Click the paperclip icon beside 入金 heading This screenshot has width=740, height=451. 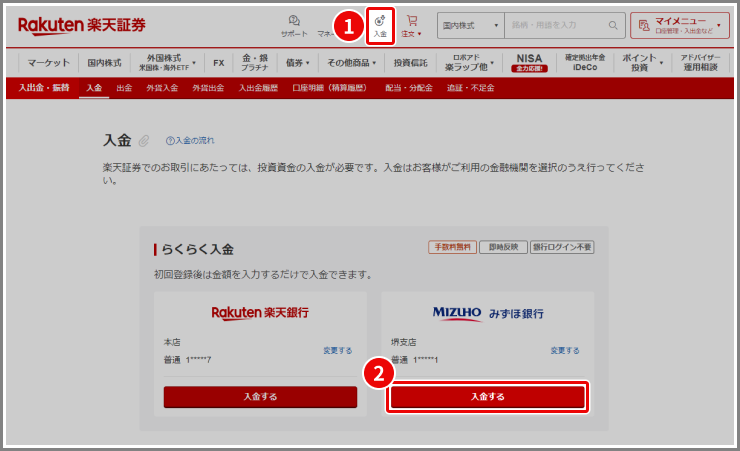(144, 141)
